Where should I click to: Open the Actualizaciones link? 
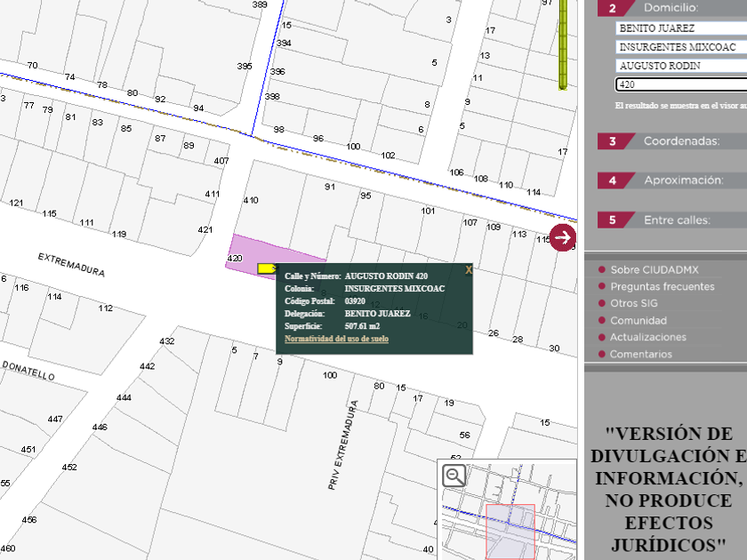pyautogui.click(x=647, y=337)
